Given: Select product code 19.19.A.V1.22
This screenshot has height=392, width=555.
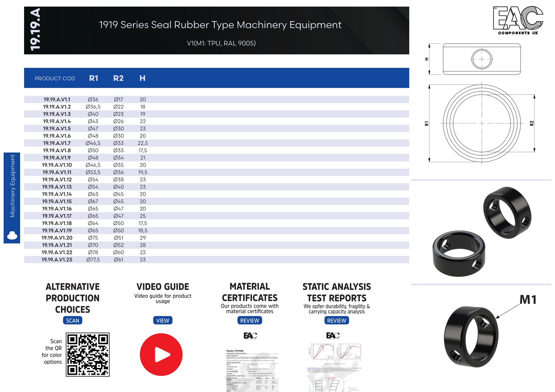Looking at the screenshot, I should point(57,252).
